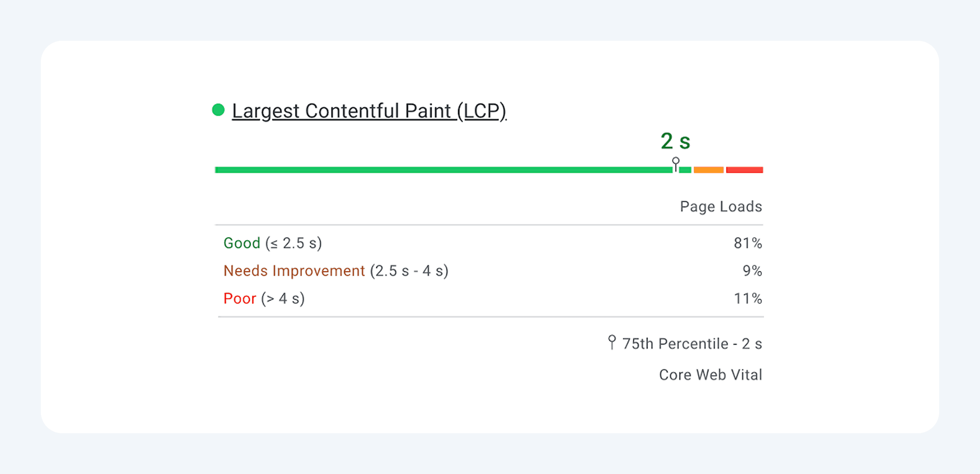Screen dimensions: 980x474
Task: Click the 9% value for Needs Improvement
Action: 753,270
